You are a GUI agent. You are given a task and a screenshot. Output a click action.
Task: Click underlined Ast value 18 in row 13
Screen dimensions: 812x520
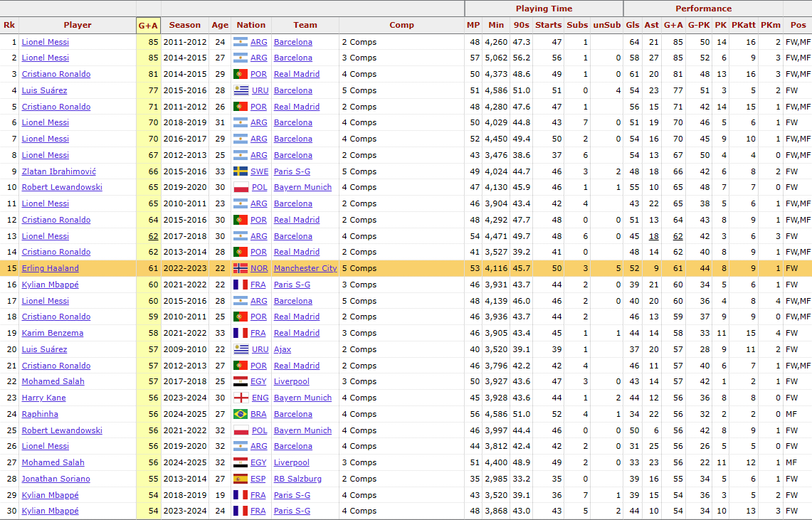coord(654,236)
